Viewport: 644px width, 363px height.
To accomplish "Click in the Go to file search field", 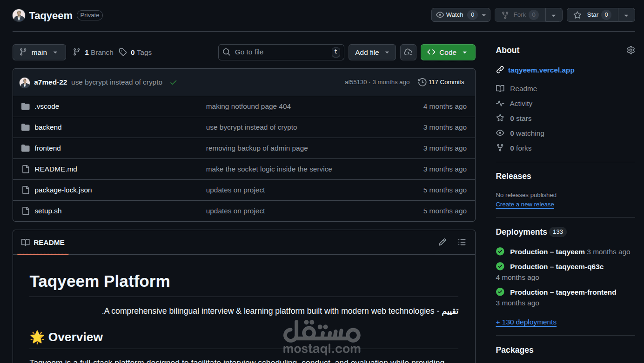I will pos(281,53).
